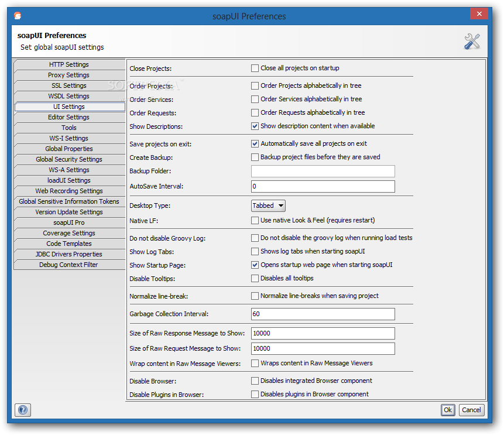Click Ok to apply preferences
This screenshot has height=435, width=504.
[448, 410]
